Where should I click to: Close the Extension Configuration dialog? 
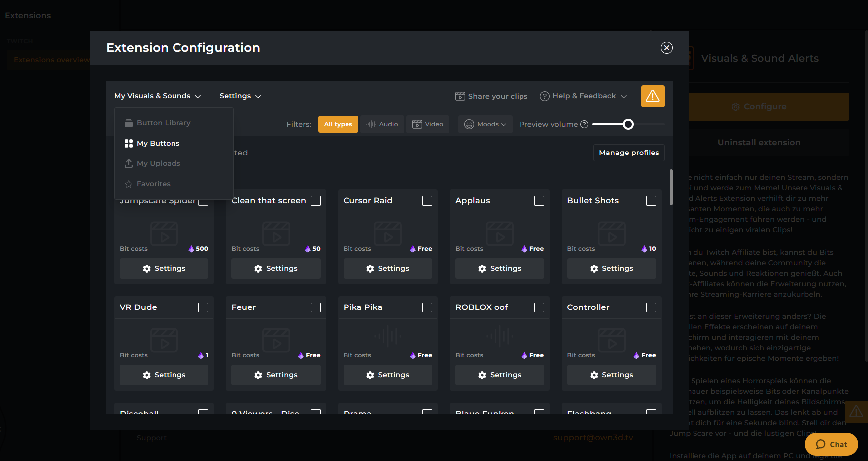[x=667, y=48]
